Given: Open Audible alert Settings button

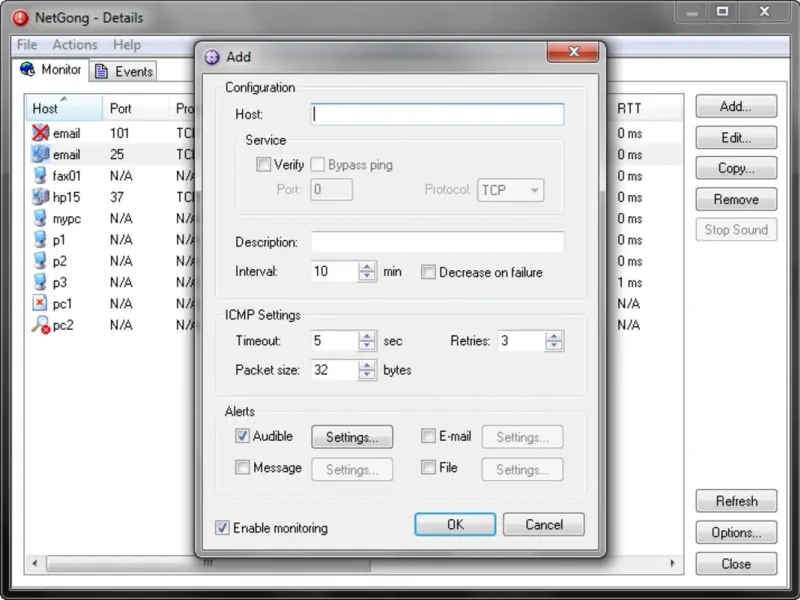Looking at the screenshot, I should 352,437.
